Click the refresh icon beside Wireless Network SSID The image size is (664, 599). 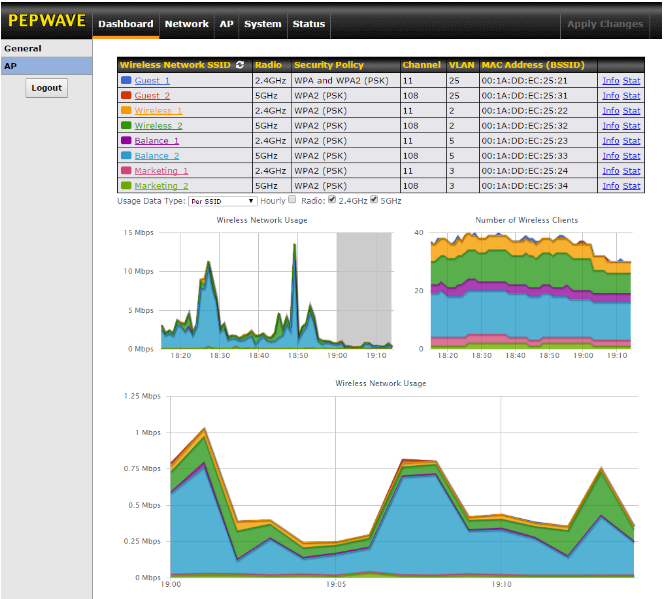click(x=239, y=65)
